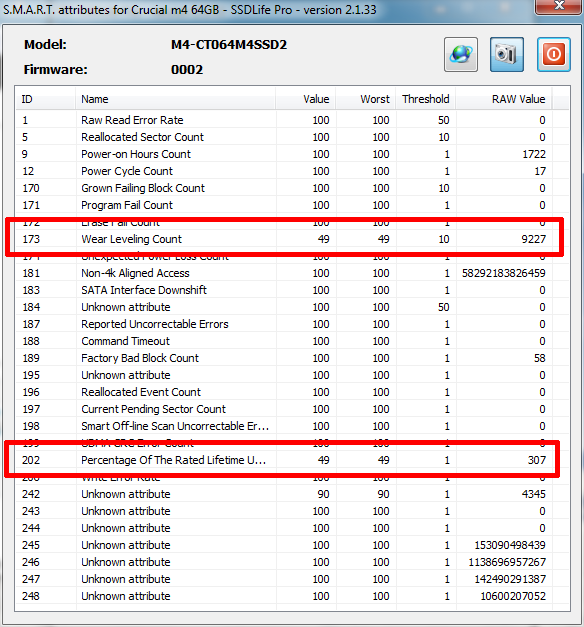Click the RAW value 142490291387

point(510,579)
